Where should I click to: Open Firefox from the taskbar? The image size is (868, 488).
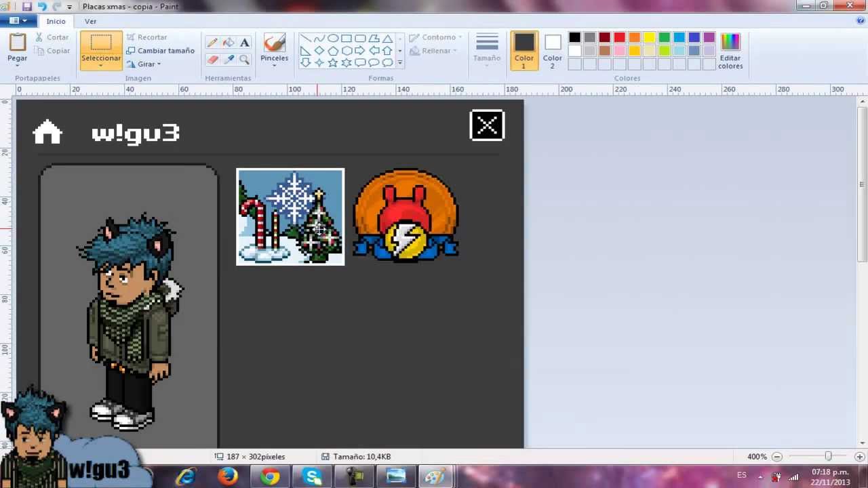(228, 476)
